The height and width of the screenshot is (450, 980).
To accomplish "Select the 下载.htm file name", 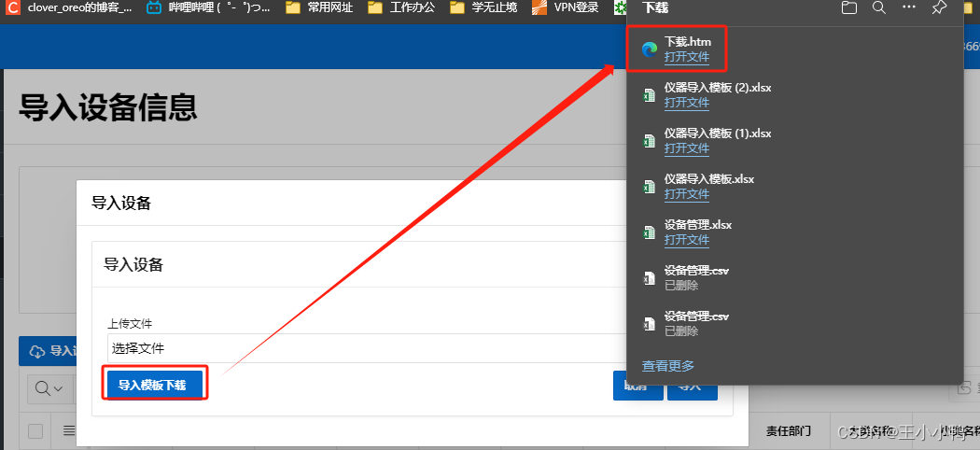I will pos(688,42).
